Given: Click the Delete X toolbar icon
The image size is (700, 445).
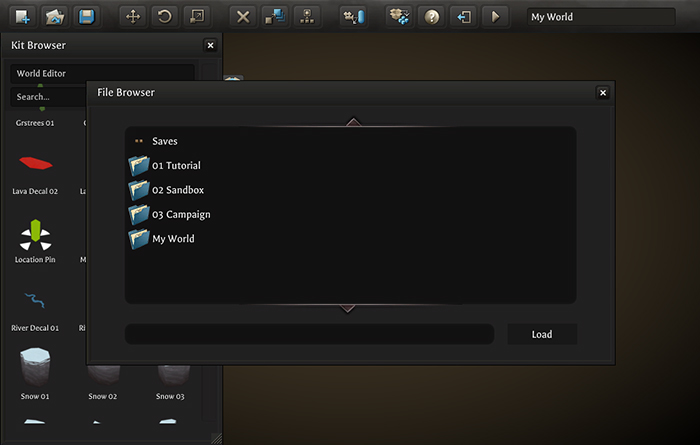Looking at the screenshot, I should [x=243, y=17].
